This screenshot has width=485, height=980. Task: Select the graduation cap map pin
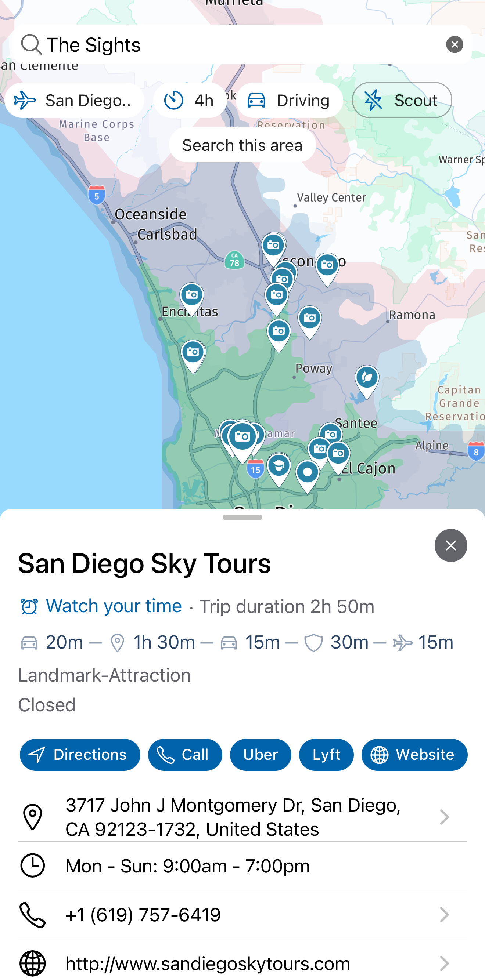pyautogui.click(x=279, y=467)
